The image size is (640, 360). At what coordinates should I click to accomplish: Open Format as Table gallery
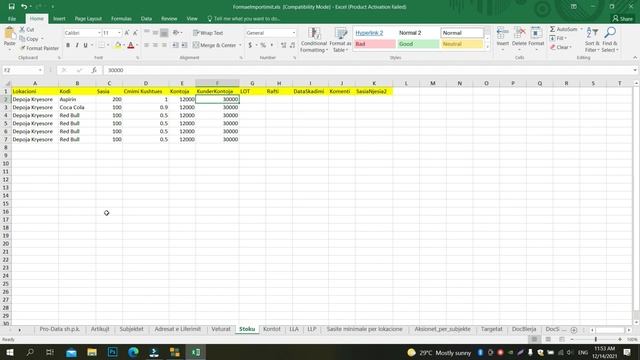[x=340, y=40]
